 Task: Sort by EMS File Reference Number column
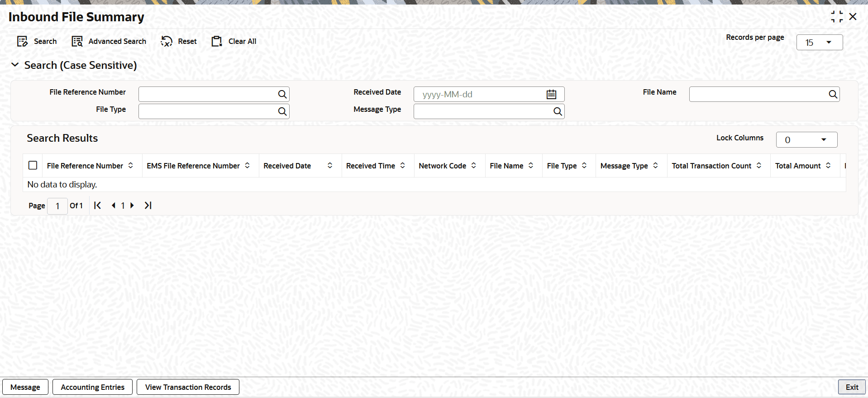[248, 166]
